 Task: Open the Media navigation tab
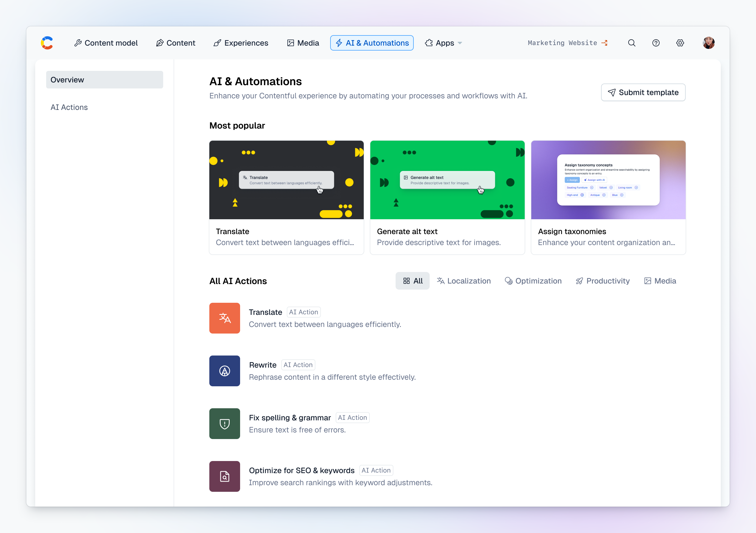pos(303,43)
